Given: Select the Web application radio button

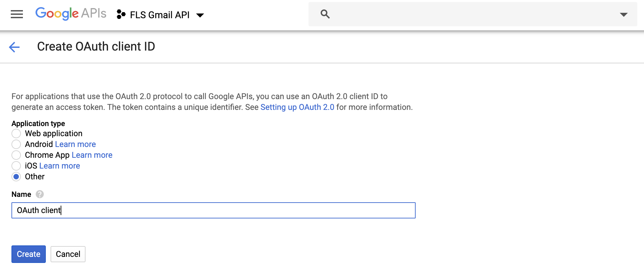Looking at the screenshot, I should point(16,133).
